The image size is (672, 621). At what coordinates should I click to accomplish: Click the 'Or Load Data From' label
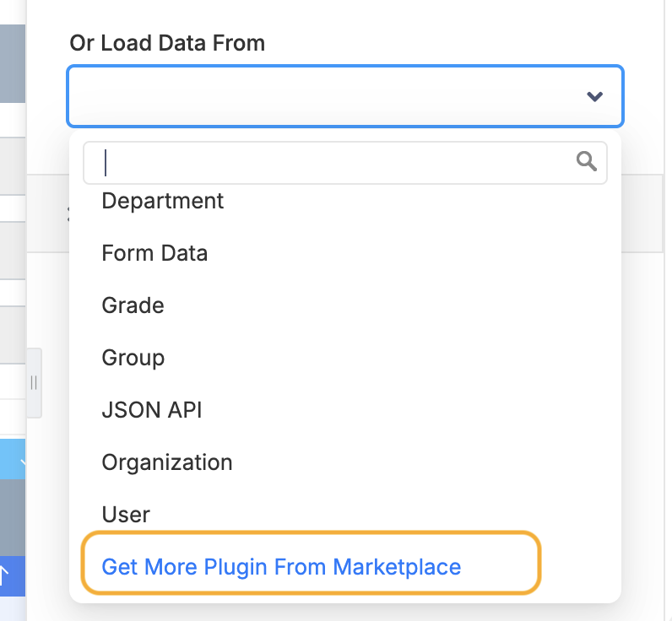click(167, 43)
